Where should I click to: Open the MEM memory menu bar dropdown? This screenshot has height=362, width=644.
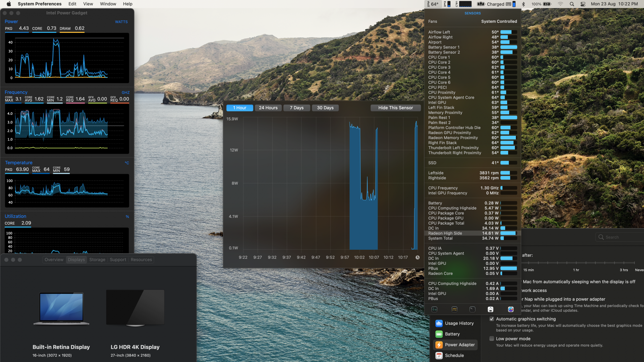point(447,4)
